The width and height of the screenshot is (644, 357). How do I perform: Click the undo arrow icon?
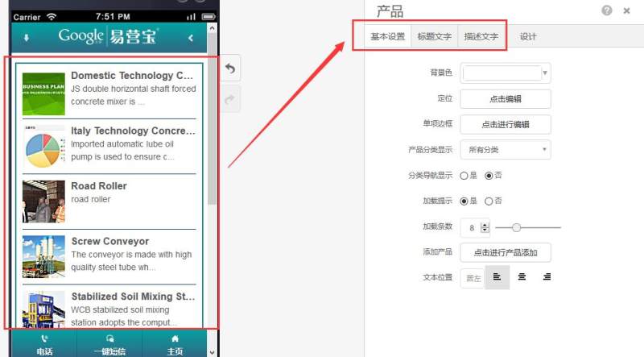[230, 68]
